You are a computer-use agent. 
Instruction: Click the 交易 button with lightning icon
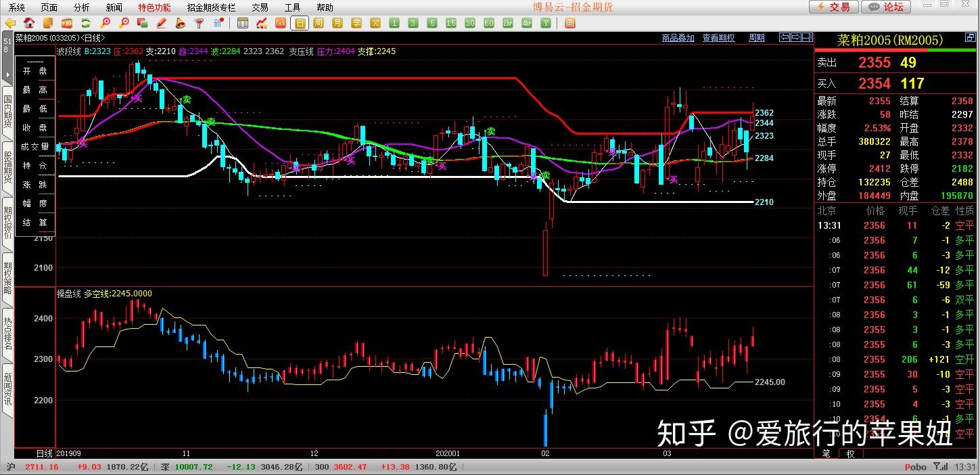pos(834,7)
